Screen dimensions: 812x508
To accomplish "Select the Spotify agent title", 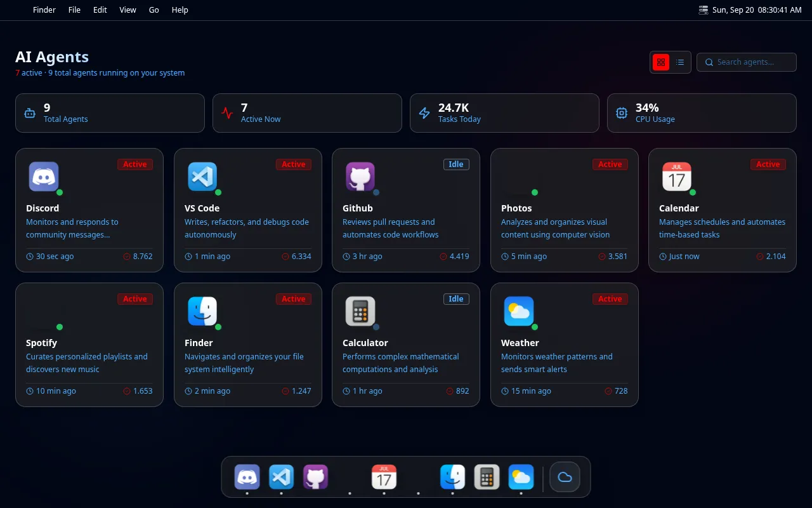I will click(42, 343).
